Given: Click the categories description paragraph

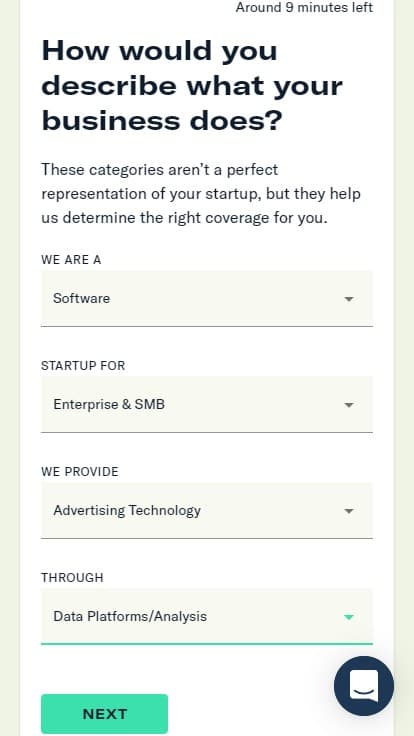Looking at the screenshot, I should (201, 193).
